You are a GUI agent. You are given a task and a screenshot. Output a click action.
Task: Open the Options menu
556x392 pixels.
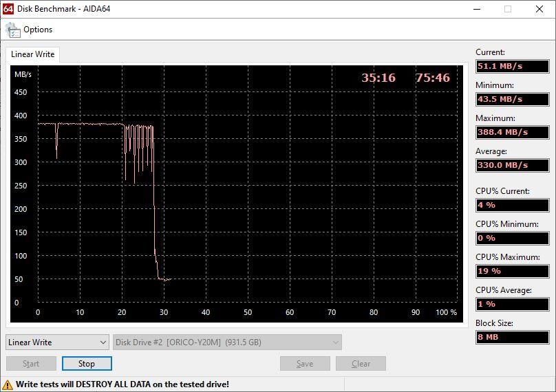click(x=38, y=30)
